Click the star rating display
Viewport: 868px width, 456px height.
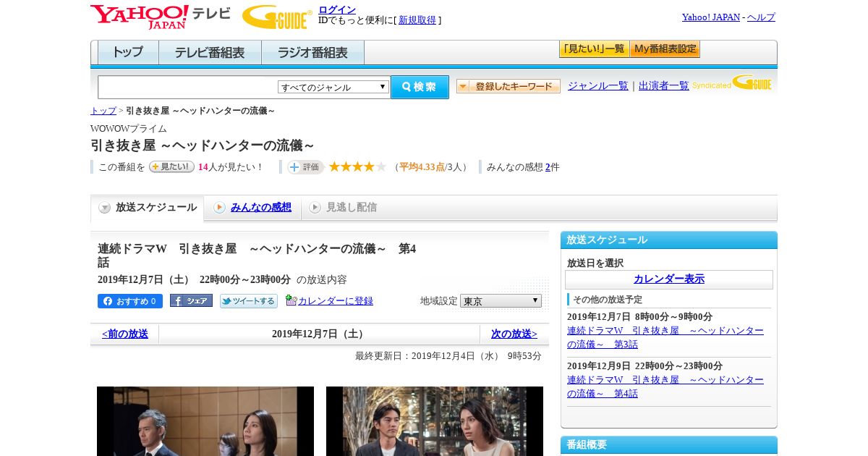tap(357, 167)
